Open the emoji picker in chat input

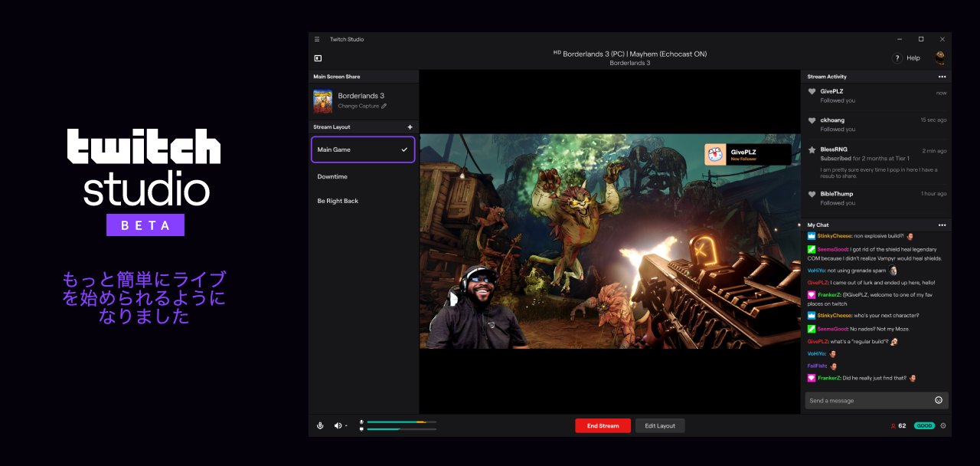point(939,400)
